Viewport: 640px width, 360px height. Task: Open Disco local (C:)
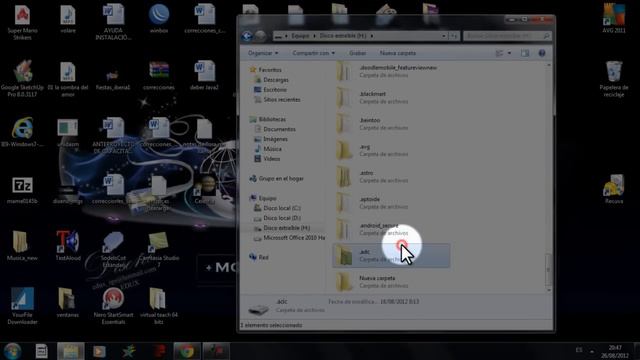282,208
